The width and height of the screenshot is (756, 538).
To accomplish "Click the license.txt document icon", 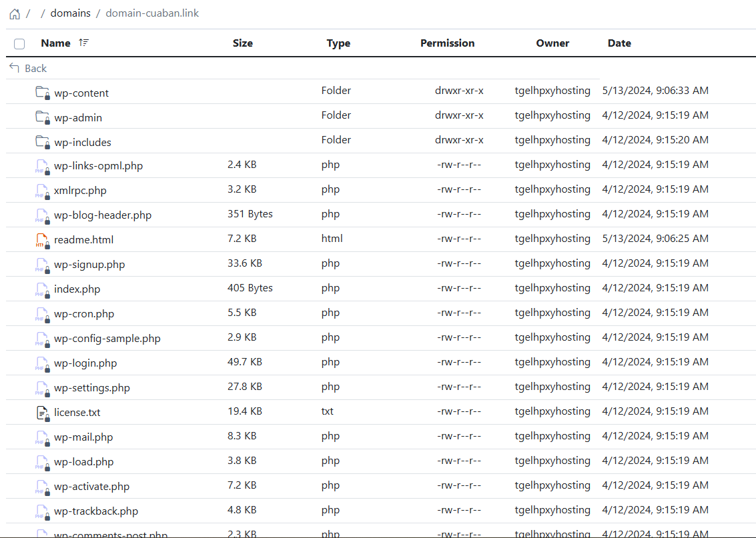I will (x=43, y=413).
